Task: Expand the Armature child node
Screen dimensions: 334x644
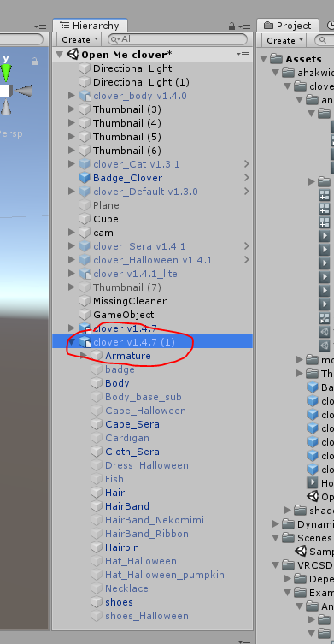Action: pyautogui.click(x=84, y=355)
